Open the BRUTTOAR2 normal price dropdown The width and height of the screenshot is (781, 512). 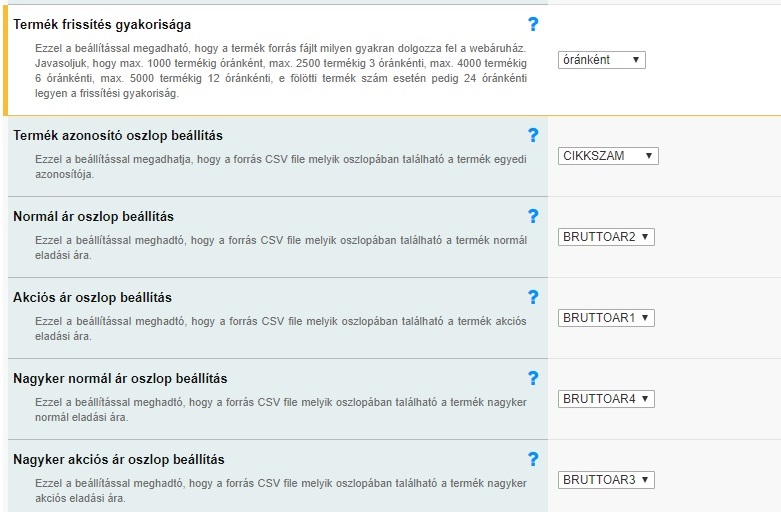(606, 237)
